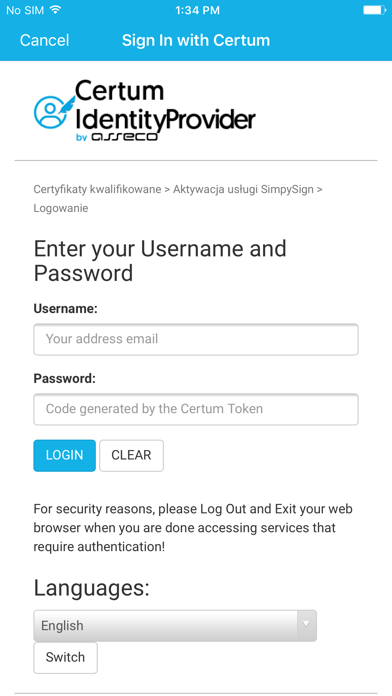Screen dimensions: 392x696
Task: Open Aktywacja usługi SimpySign breadcrumb
Action: 243,190
